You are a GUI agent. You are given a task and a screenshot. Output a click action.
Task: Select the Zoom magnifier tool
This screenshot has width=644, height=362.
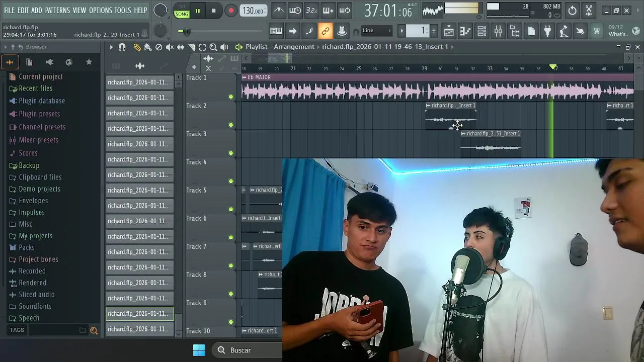click(x=213, y=47)
